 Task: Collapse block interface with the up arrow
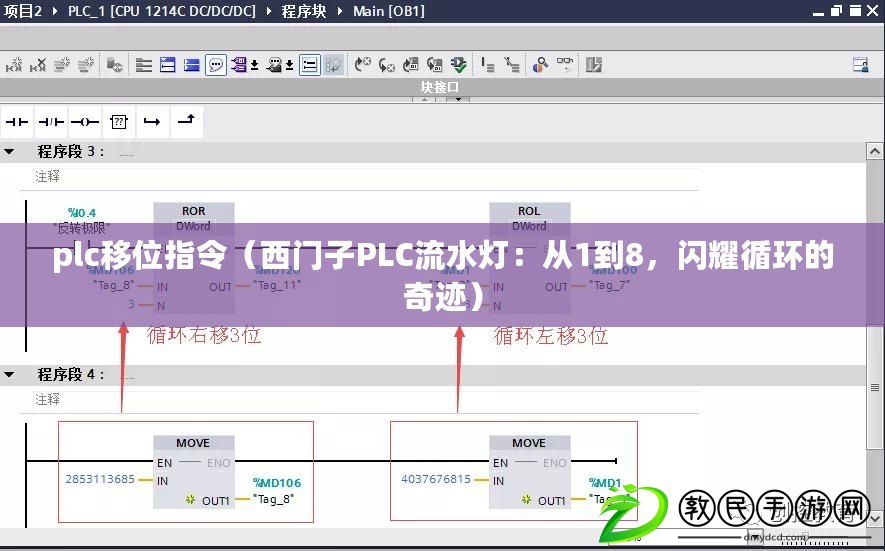click(424, 99)
